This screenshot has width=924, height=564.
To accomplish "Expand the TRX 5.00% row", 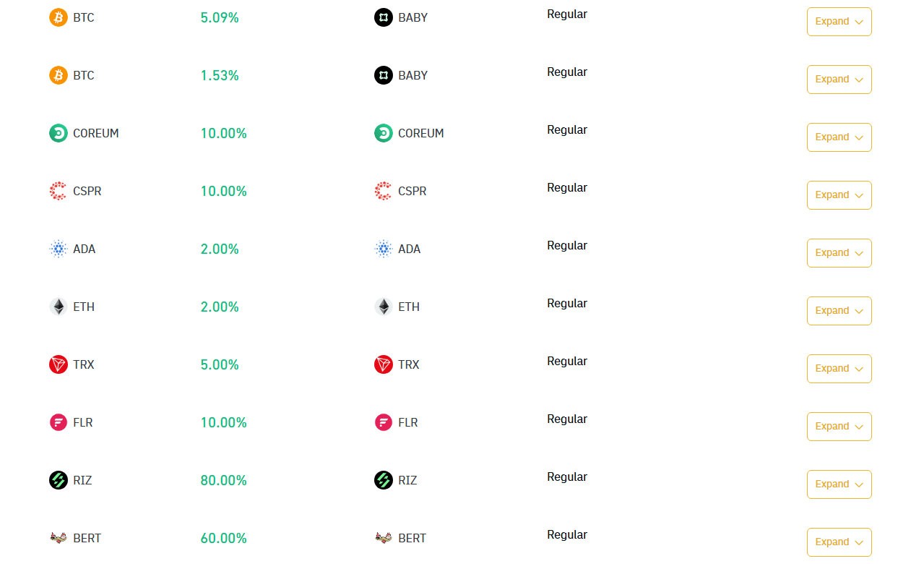I will click(839, 369).
